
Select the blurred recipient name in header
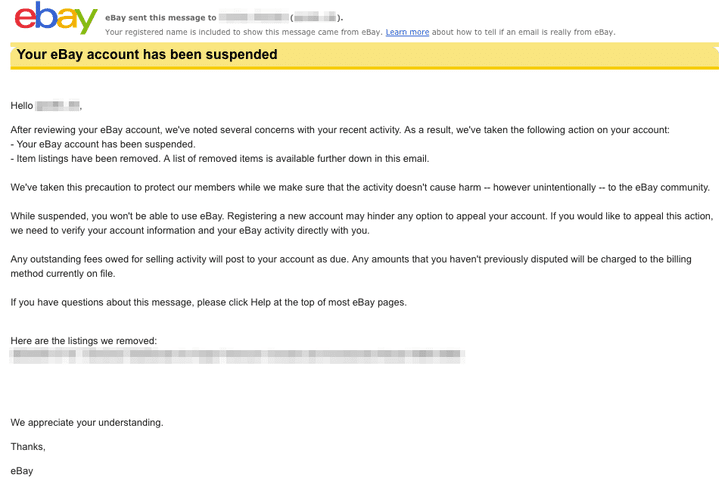254,18
